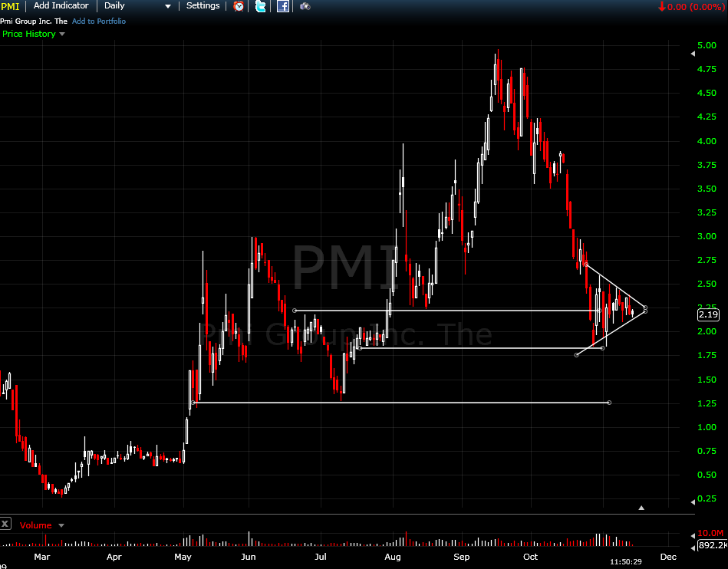Click the arrow marker beside 892.2K
The width and height of the screenshot is (728, 569).
pos(693,548)
